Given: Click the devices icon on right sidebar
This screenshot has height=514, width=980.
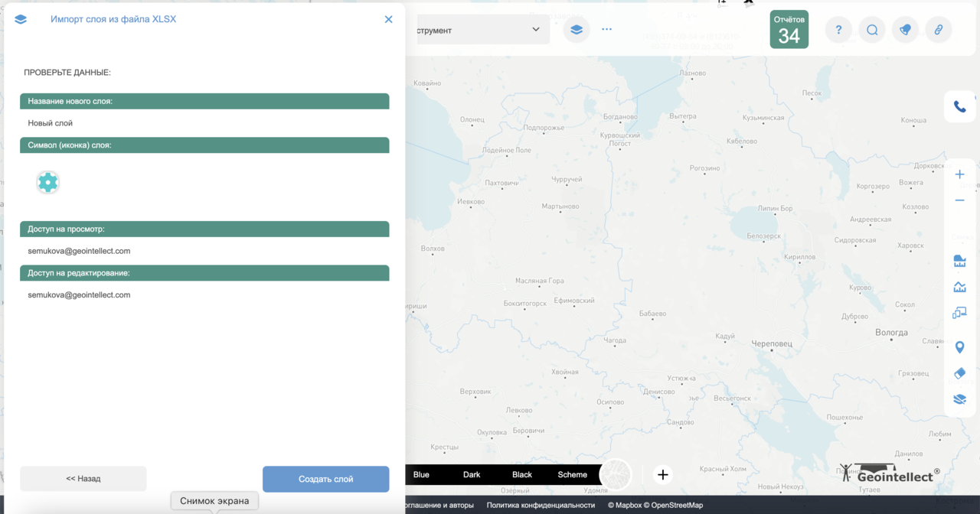Looking at the screenshot, I should tap(959, 312).
